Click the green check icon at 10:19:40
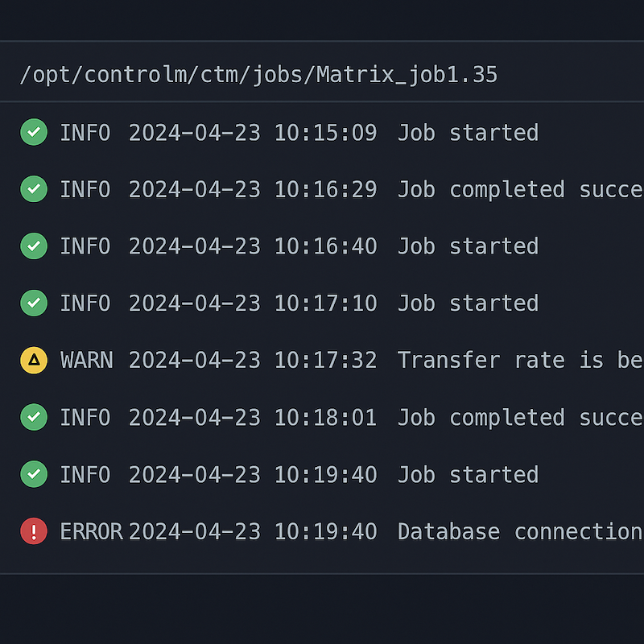Screen dimensions: 644x644 click(x=34, y=474)
